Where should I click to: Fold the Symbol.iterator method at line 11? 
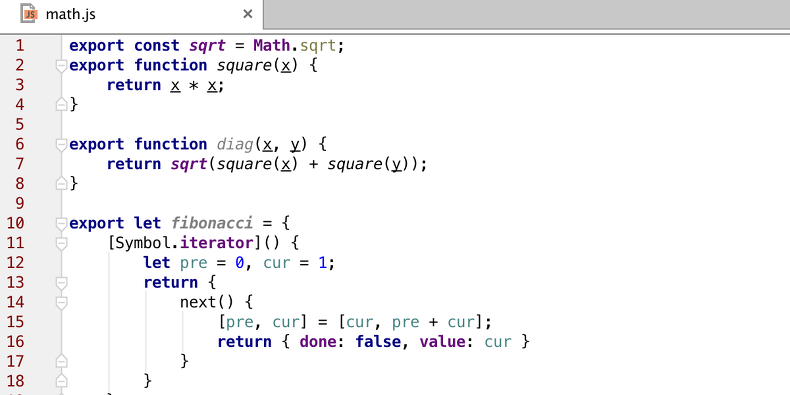point(61,243)
